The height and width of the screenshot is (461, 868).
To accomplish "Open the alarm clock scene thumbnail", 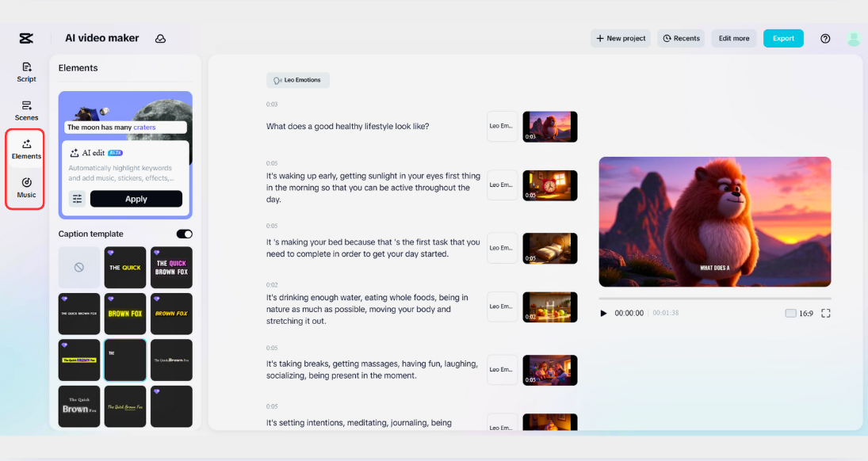I will point(549,185).
